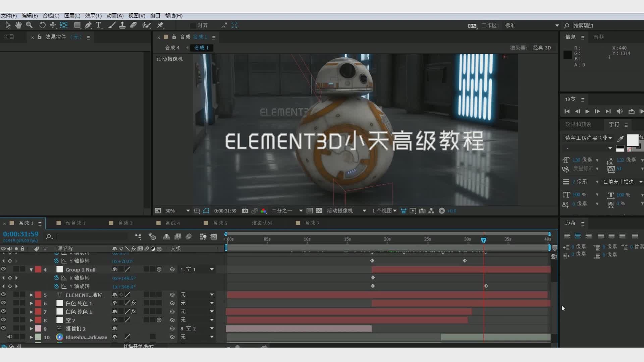Open the 效果和预设 panel tab
This screenshot has width=644, height=362.
578,124
